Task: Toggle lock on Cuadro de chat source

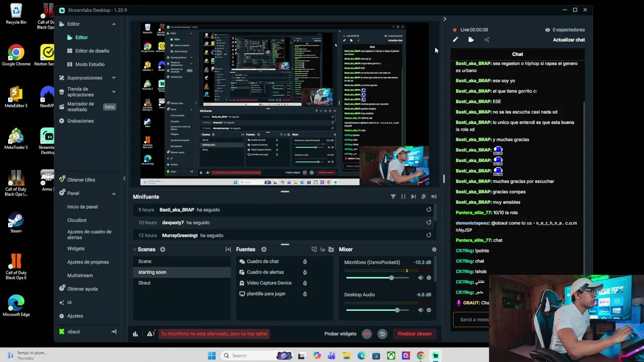Action: (305, 261)
